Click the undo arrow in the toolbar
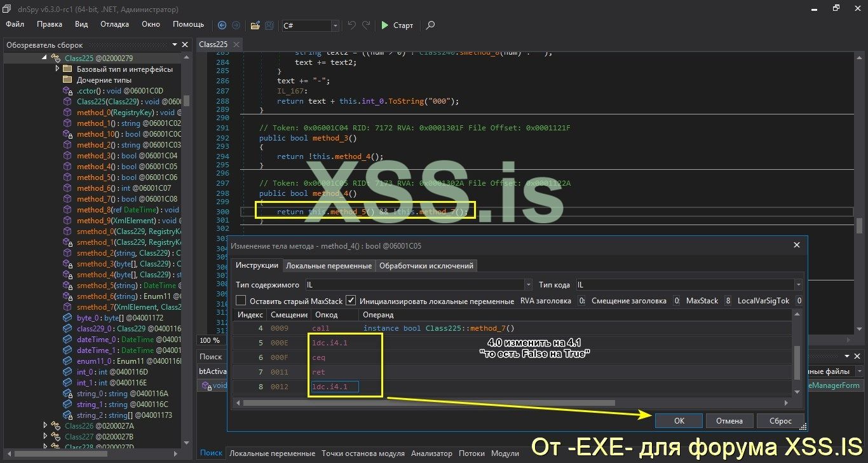This screenshot has width=868, height=463. 352,25
